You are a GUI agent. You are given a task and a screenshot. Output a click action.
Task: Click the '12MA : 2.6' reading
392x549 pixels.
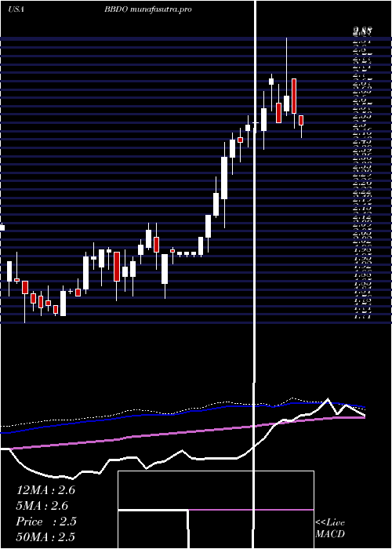(x=45, y=490)
